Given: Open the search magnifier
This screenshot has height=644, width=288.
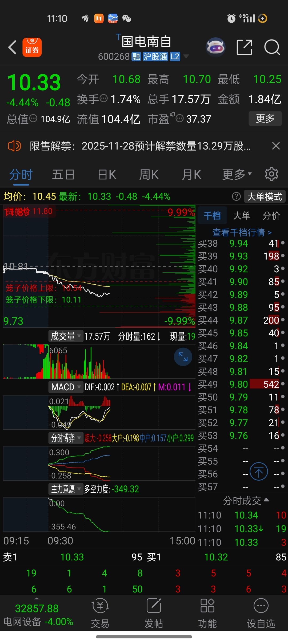Looking at the screenshot, I should (x=272, y=47).
